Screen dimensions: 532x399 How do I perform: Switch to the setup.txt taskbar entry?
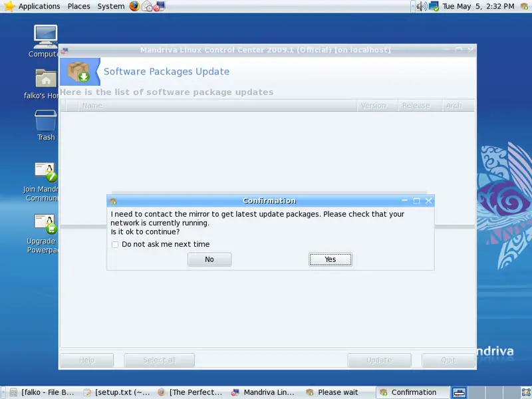click(116, 392)
